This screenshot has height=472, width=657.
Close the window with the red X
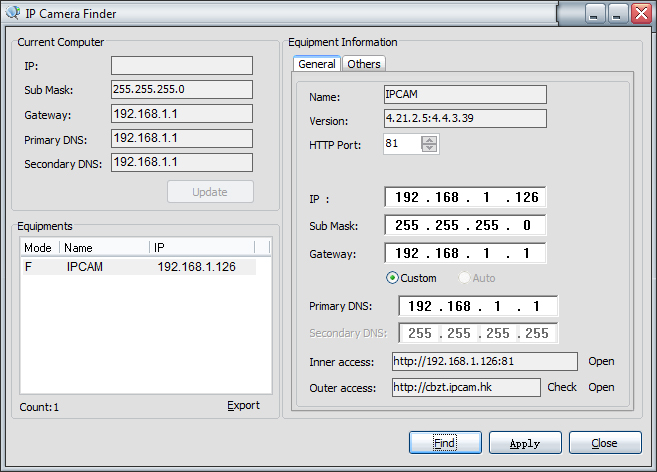(x=641, y=14)
